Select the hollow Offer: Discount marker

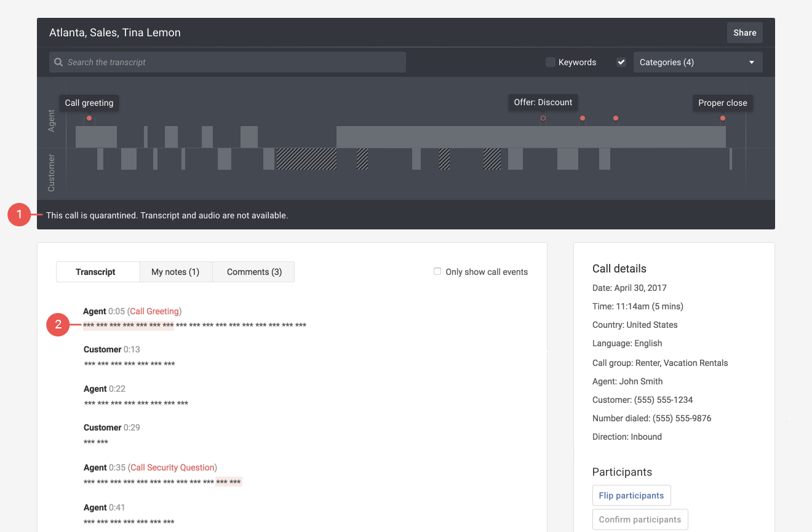pyautogui.click(x=543, y=118)
